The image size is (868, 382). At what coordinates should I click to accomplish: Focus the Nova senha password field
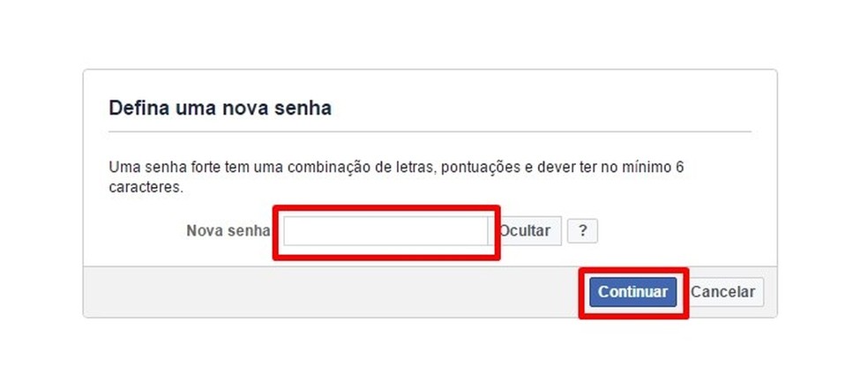click(x=385, y=231)
